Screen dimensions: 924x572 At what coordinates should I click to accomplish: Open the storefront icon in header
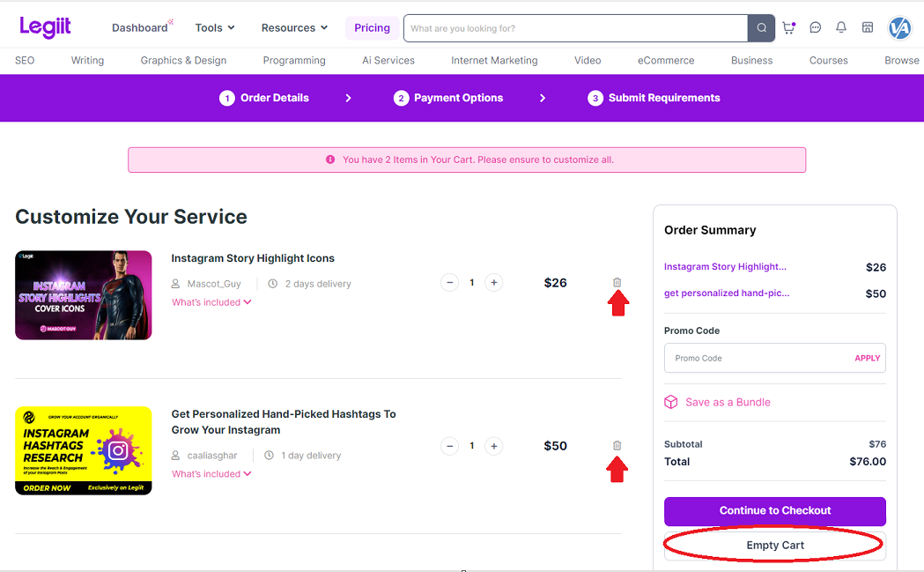point(868,27)
